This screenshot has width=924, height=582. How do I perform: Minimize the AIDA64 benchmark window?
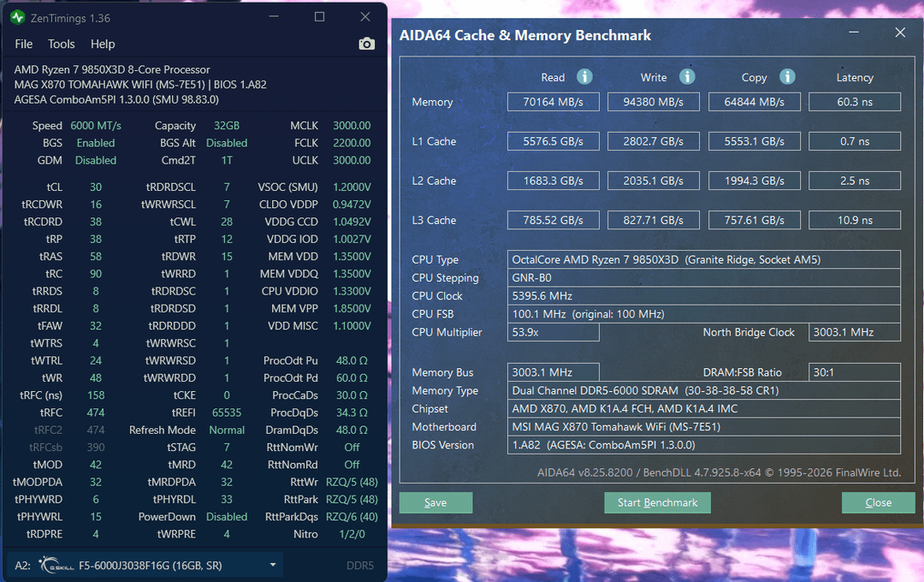[x=853, y=33]
